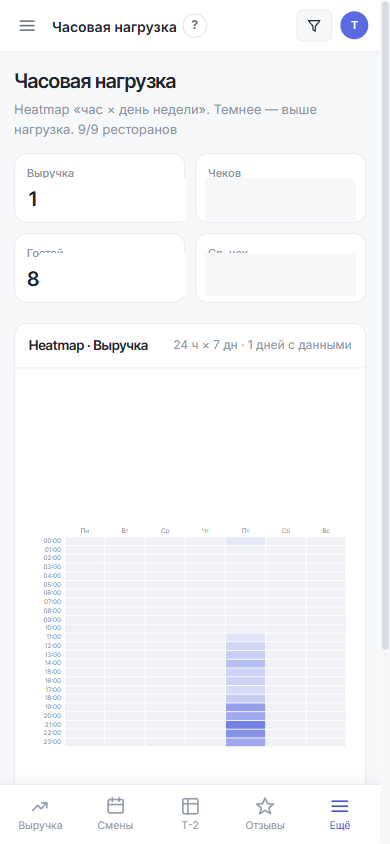Click the Heatmap · Выручка heading
This screenshot has width=390, height=844.
[x=88, y=346]
